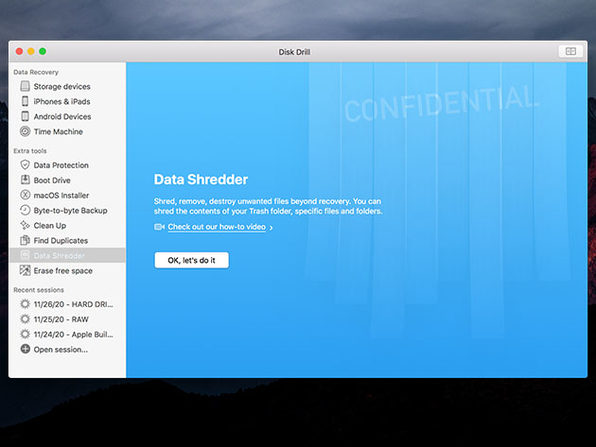
Task: Open the Byte-to-byte Backup icon
Action: (25, 210)
